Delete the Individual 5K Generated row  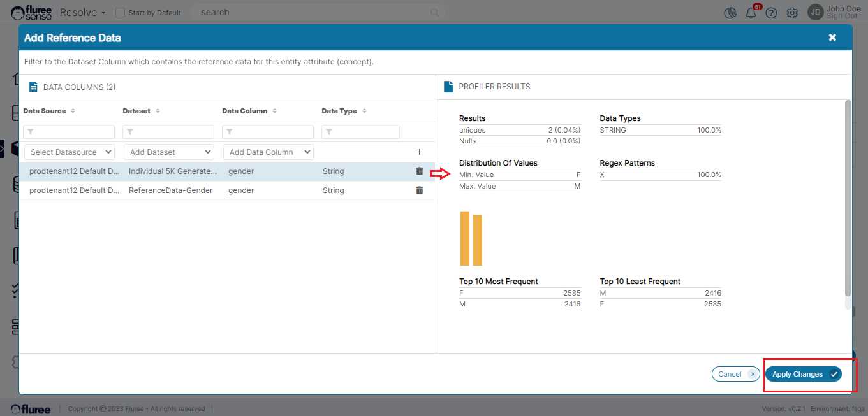tap(419, 171)
